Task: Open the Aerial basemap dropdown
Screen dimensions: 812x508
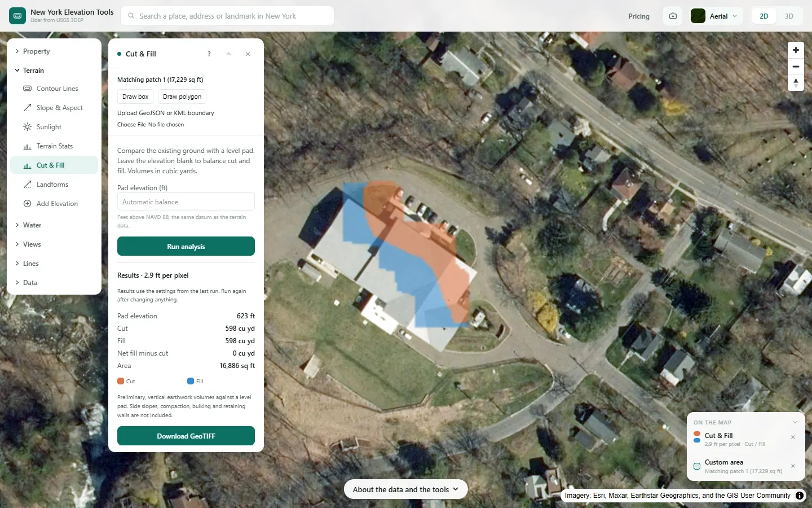Action: pyautogui.click(x=716, y=16)
